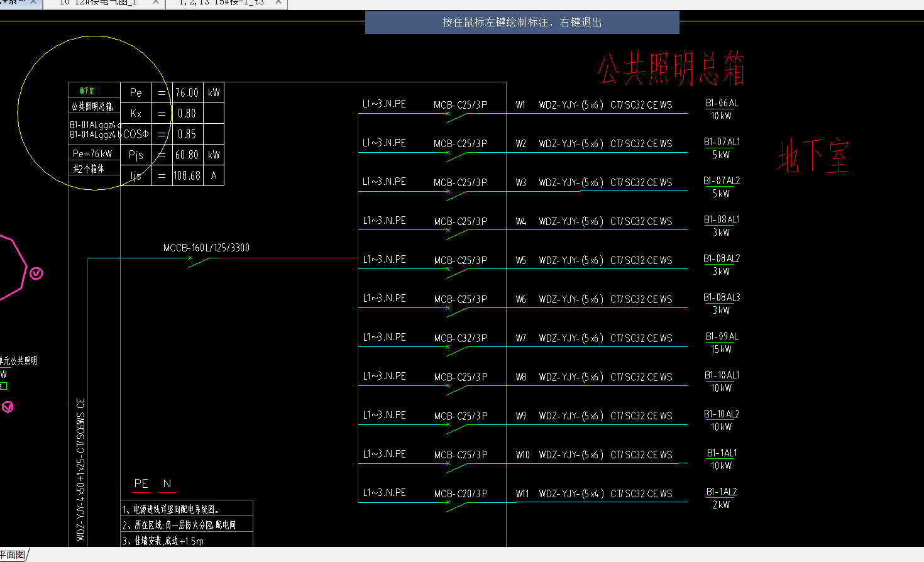Select the white 公共照明总箱 cell in the info box
This screenshot has width=924, height=562.
tap(92, 106)
